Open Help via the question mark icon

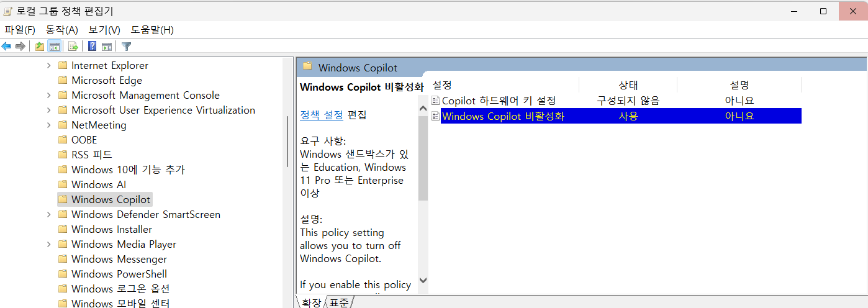(x=92, y=47)
